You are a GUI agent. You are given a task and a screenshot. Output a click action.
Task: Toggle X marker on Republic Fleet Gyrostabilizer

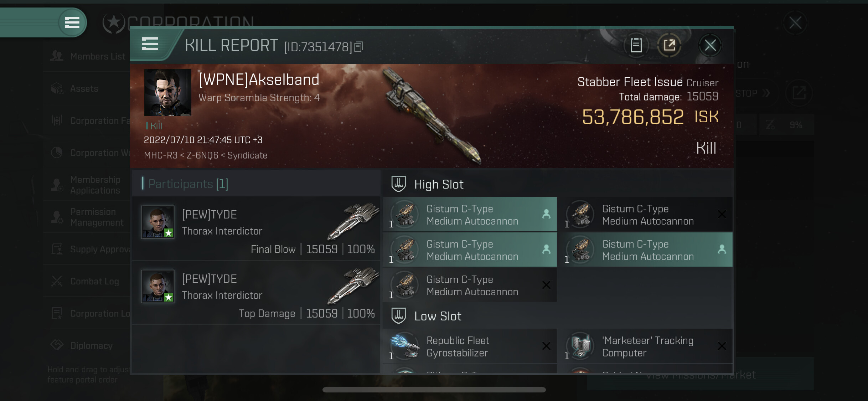(x=546, y=346)
